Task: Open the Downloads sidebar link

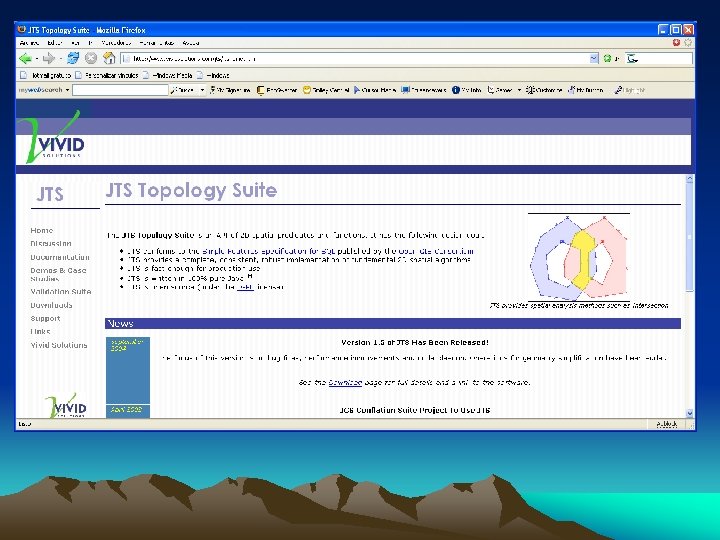Action: 51,305
